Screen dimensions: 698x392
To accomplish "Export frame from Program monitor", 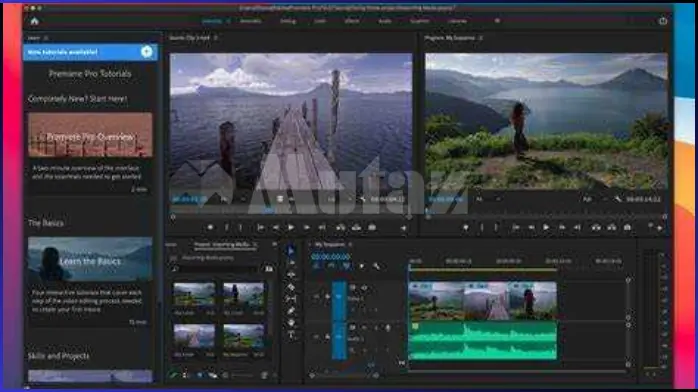I will 627,227.
